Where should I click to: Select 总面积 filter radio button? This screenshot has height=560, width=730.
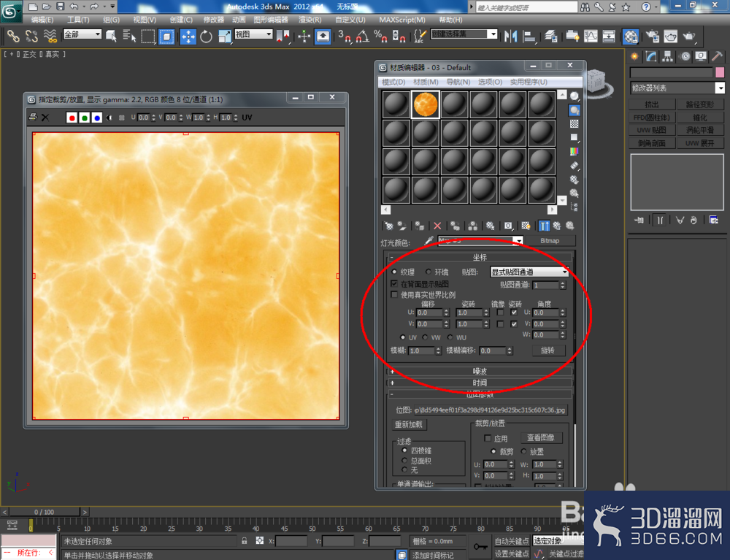404,461
